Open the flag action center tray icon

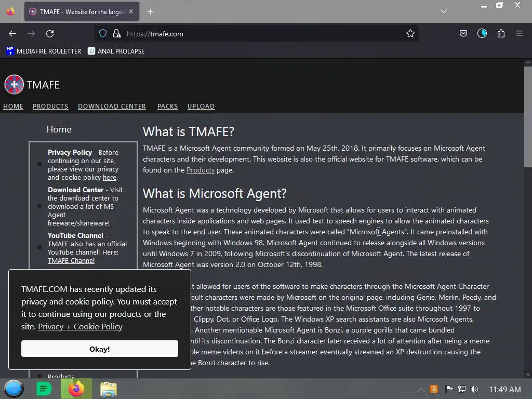(449, 389)
